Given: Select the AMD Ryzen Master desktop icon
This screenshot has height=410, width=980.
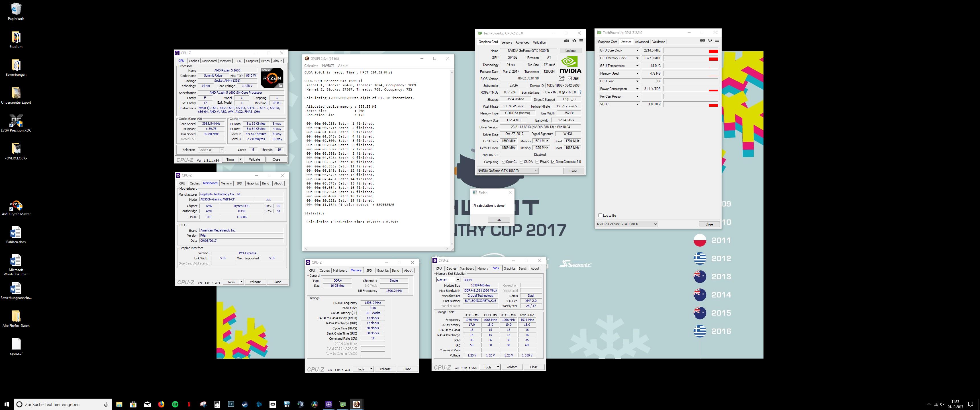Looking at the screenshot, I should pos(16,208).
